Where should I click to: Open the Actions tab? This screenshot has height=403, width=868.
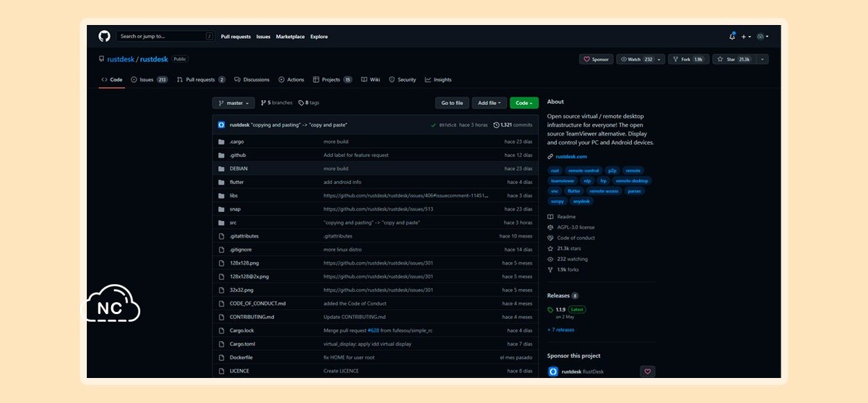point(292,80)
